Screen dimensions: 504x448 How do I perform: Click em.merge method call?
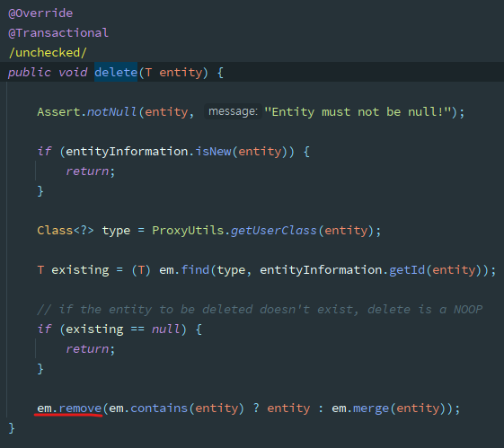point(360,408)
